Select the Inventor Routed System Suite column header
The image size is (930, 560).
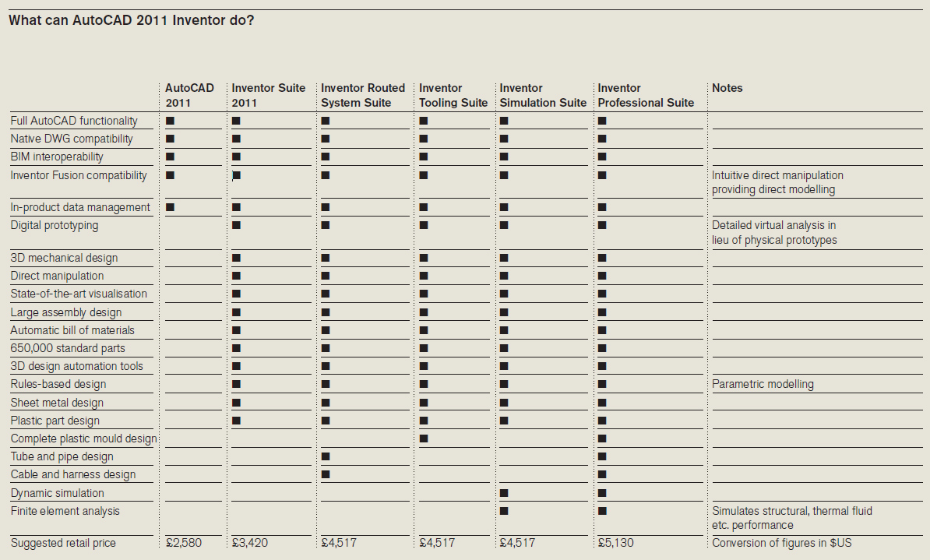[363, 95]
